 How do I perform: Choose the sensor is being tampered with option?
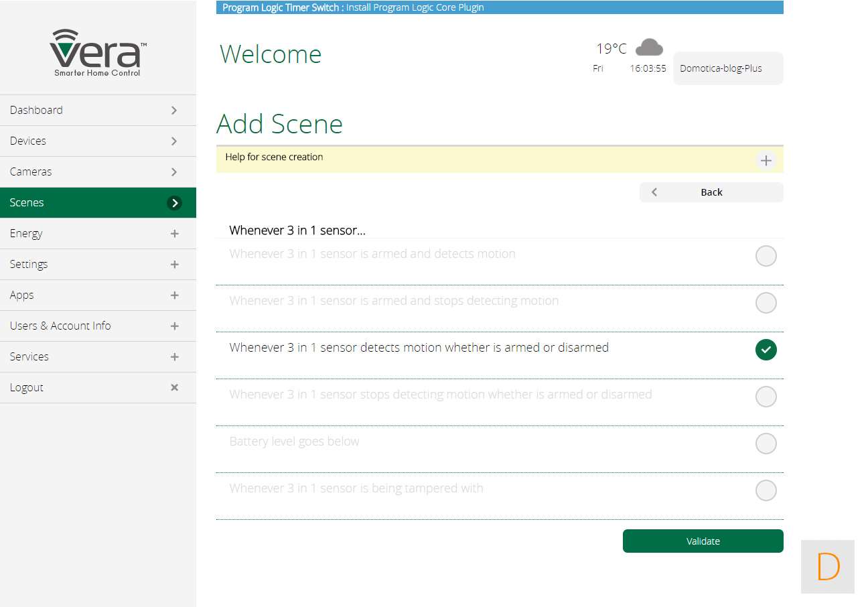tap(766, 490)
